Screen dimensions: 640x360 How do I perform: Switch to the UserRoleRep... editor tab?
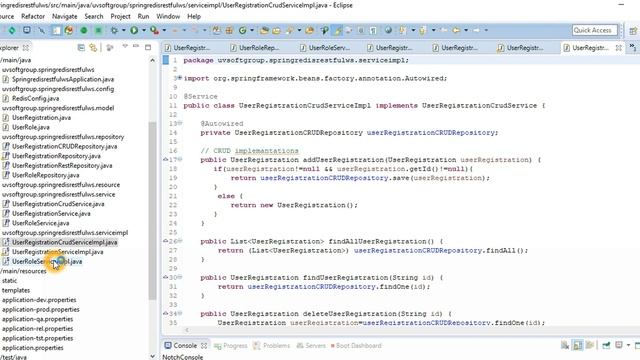(x=259, y=48)
